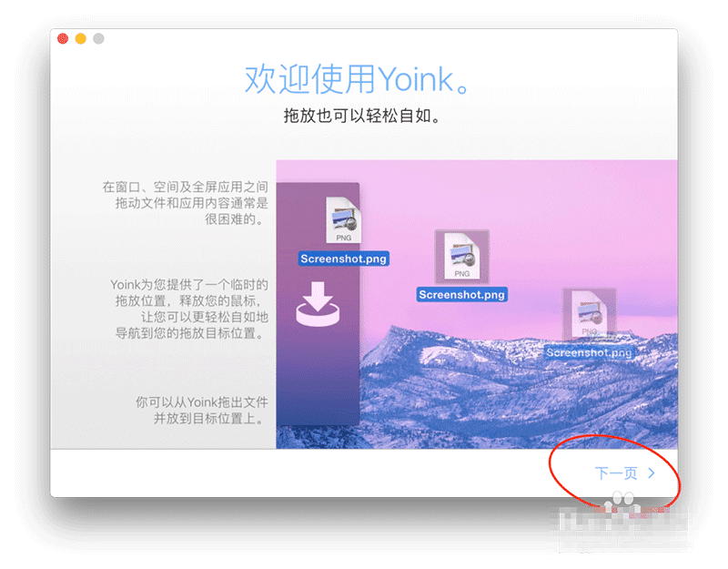Click the text 你可以从Yoink拖出文件
The height and width of the screenshot is (569, 728).
coord(201,402)
